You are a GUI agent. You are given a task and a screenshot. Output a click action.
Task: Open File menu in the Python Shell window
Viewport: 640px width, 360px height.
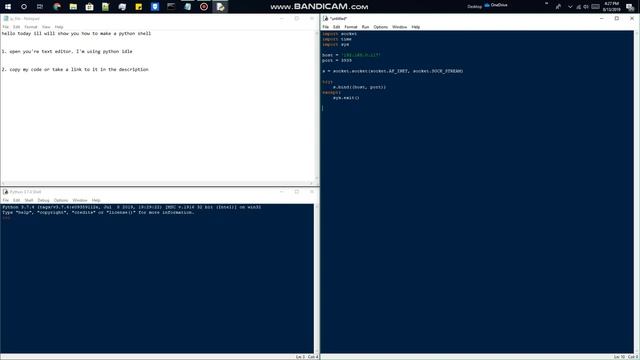(5, 200)
